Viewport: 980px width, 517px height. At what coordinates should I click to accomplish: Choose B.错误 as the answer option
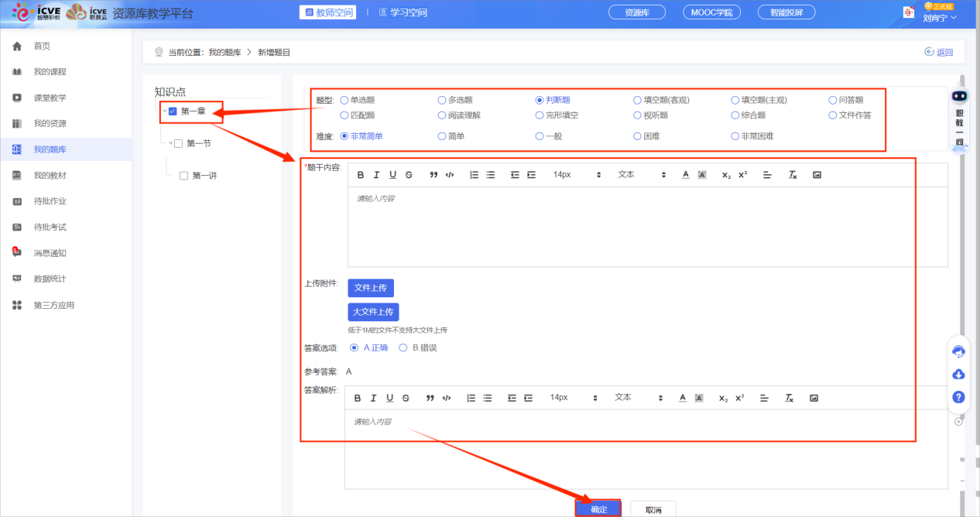point(403,348)
